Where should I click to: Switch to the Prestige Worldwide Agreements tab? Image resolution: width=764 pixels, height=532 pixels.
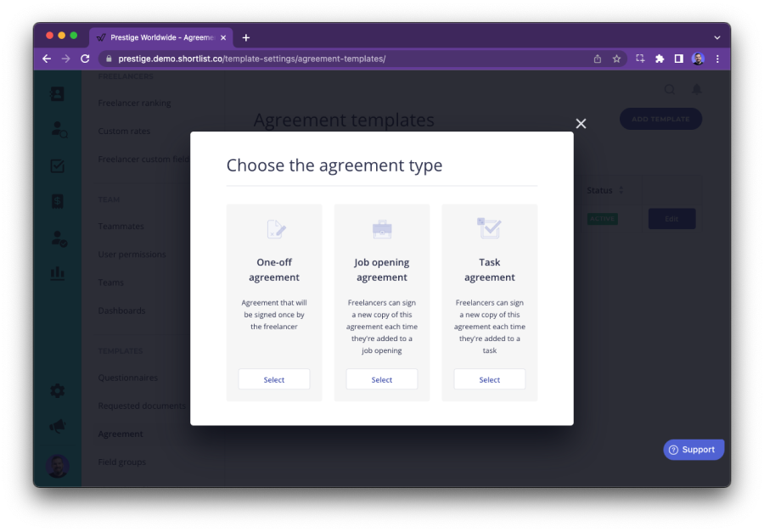pos(157,36)
